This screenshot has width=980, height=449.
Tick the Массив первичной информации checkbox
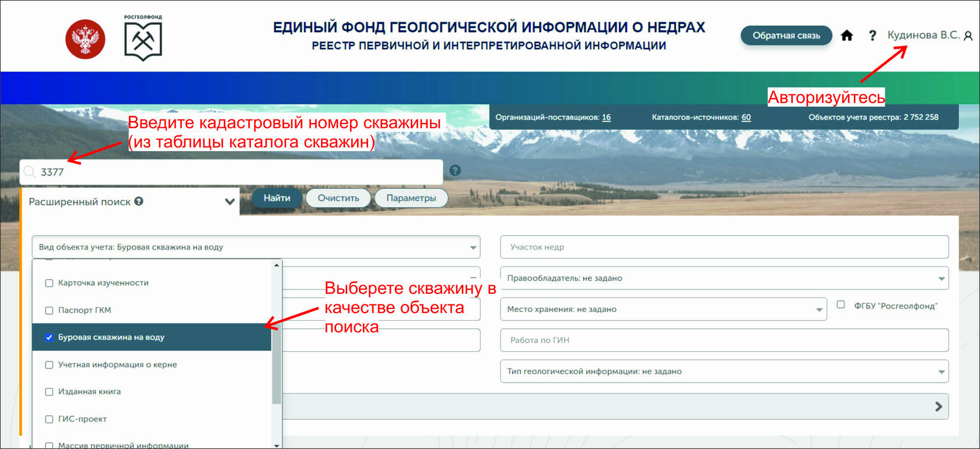tap(49, 445)
